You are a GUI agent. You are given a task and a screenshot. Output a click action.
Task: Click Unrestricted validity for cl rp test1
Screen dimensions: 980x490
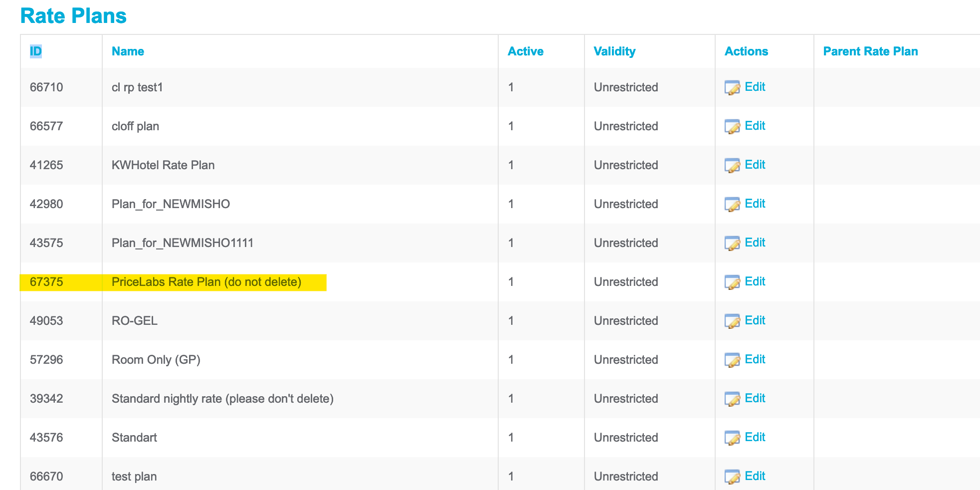(x=626, y=87)
